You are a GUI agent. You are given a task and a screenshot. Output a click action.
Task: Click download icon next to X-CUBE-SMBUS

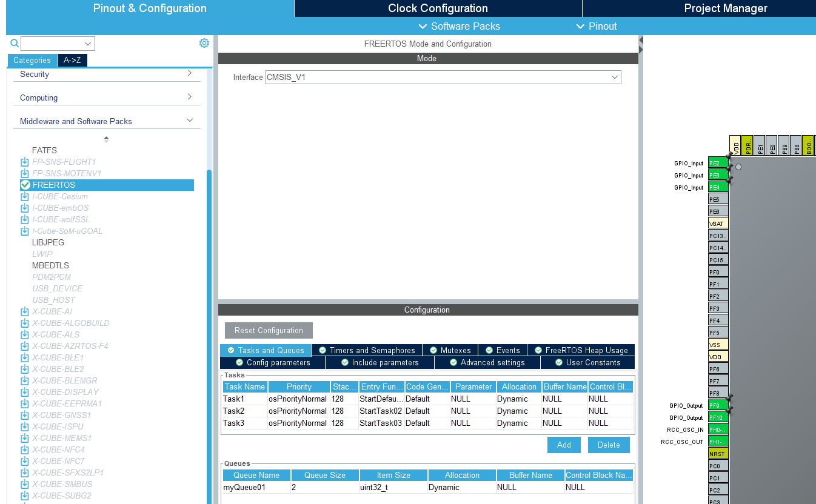click(x=25, y=484)
